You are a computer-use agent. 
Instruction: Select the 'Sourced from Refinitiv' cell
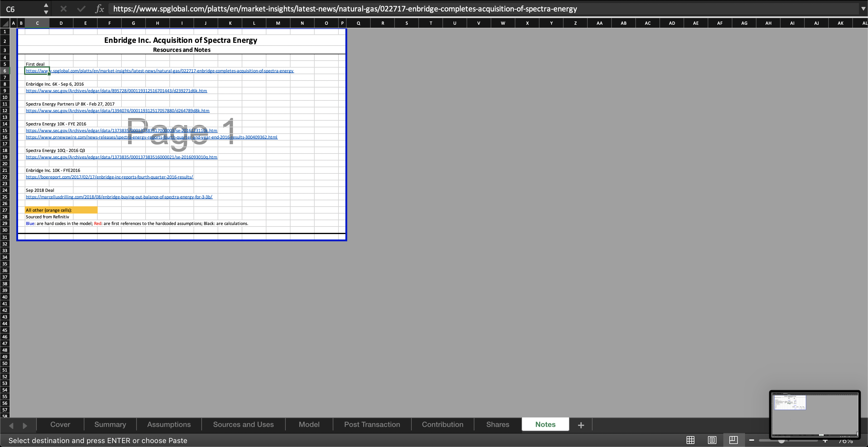coord(47,217)
